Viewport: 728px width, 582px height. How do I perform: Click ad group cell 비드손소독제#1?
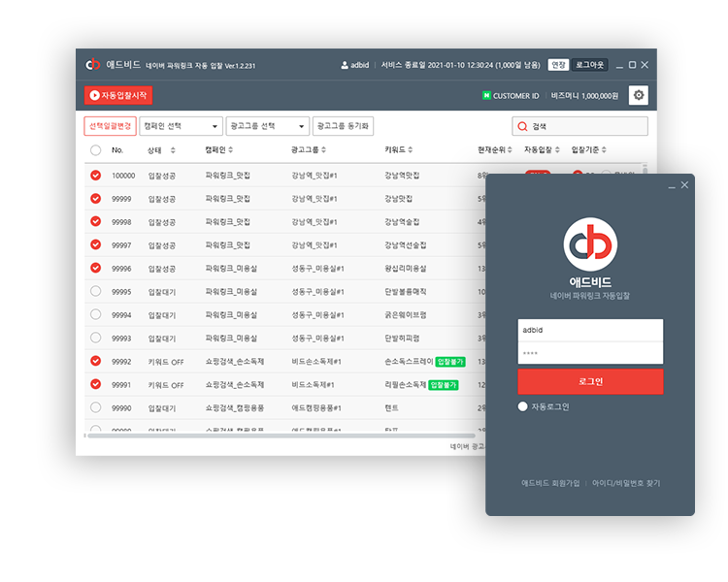316,361
